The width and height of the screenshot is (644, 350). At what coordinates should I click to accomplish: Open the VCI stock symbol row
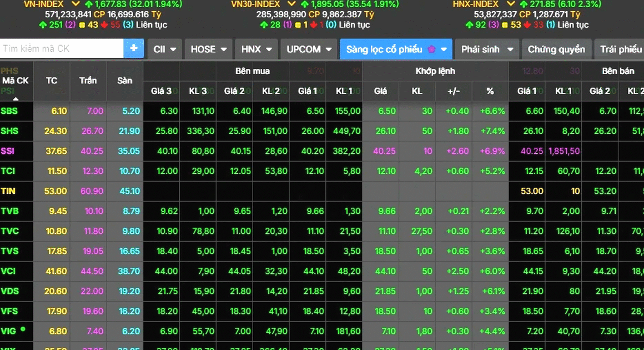9,271
